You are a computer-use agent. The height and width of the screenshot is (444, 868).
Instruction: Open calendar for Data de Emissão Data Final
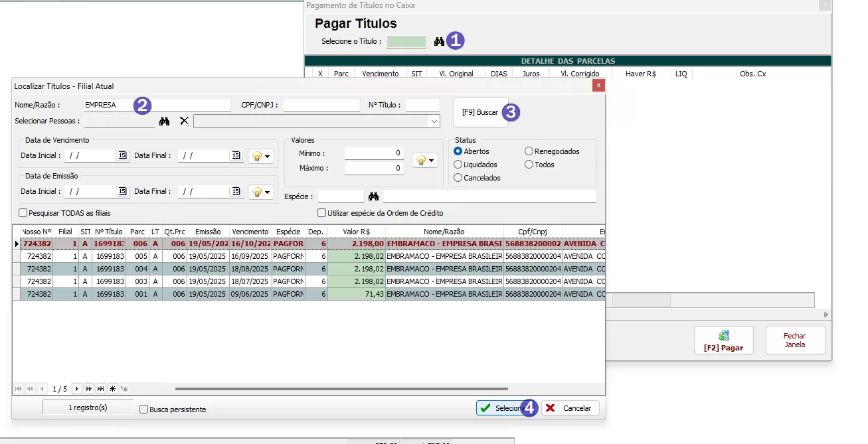236,191
